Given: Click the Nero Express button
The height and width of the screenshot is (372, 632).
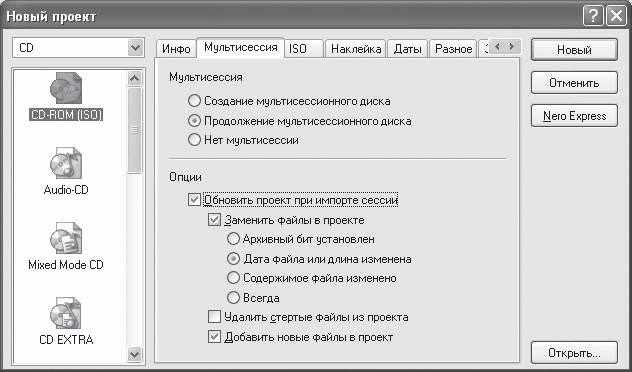Looking at the screenshot, I should coord(574,116).
